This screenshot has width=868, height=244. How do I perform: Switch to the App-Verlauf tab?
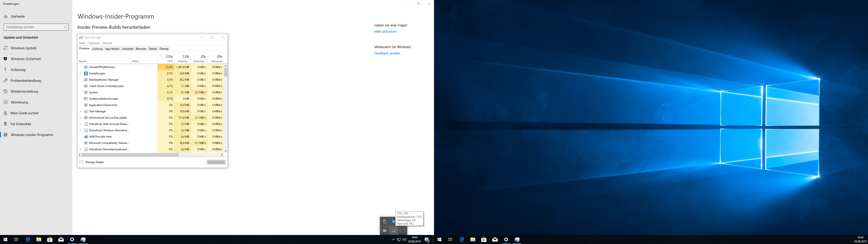tap(112, 49)
